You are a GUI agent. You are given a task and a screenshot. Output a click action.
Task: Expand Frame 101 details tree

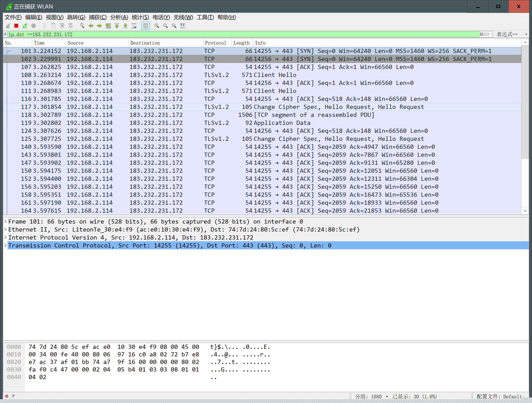[x=5, y=221]
